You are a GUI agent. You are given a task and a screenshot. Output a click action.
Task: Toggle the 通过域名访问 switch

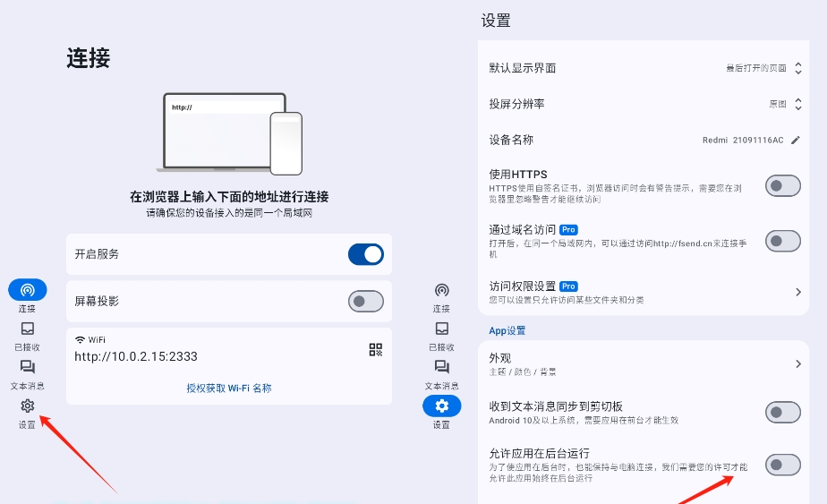click(x=783, y=241)
